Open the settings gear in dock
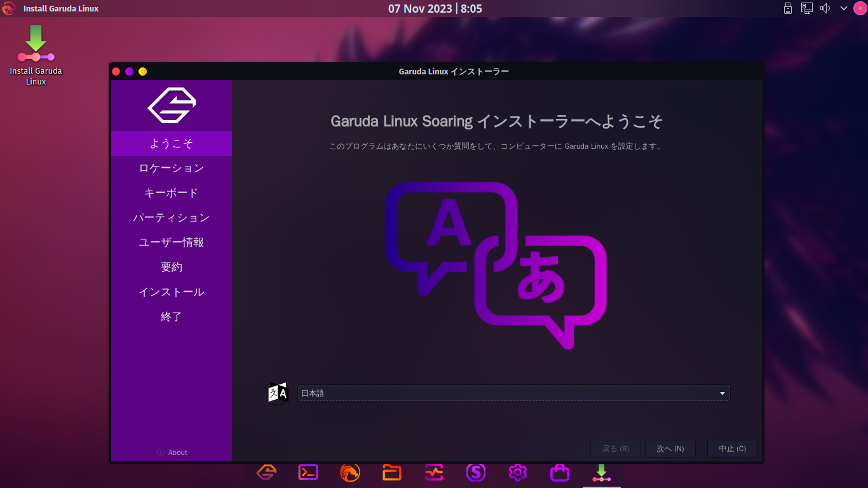Screen dimensions: 868x488 [x=518, y=472]
